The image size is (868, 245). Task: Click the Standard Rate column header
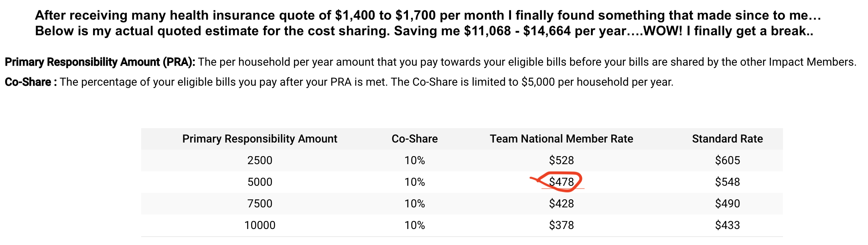727,139
